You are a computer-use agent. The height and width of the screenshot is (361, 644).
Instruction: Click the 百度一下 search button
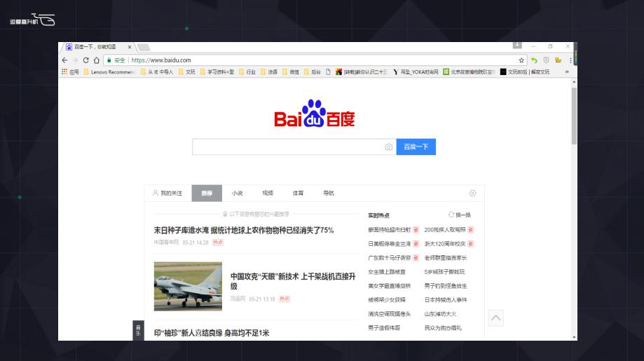pyautogui.click(x=416, y=147)
